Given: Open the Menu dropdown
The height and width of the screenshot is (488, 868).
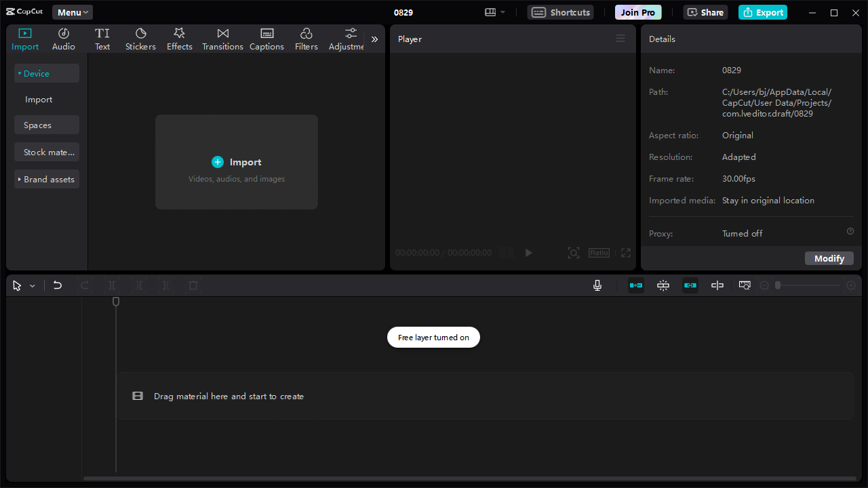Looking at the screenshot, I should pos(71,12).
